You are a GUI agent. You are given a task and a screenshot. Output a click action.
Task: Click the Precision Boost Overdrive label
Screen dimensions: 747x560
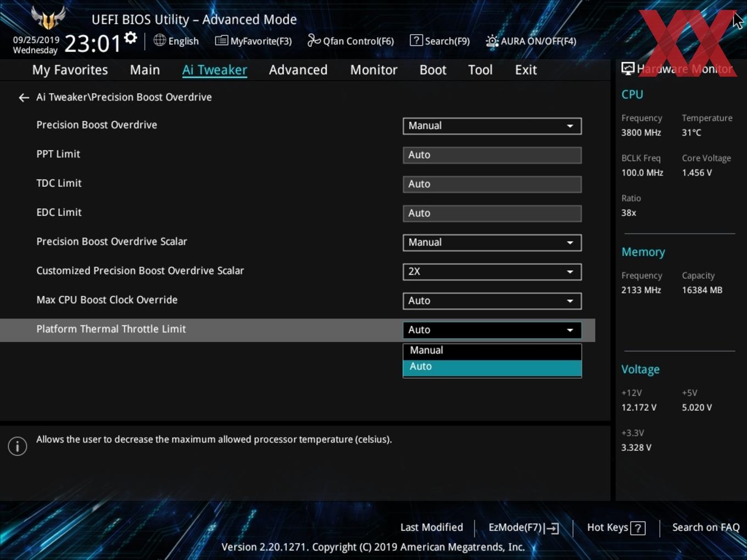(x=97, y=125)
